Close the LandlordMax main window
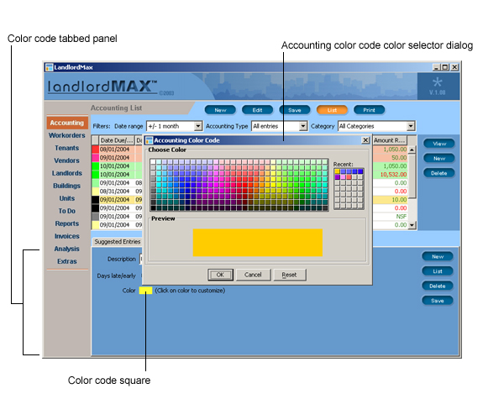 [454, 67]
